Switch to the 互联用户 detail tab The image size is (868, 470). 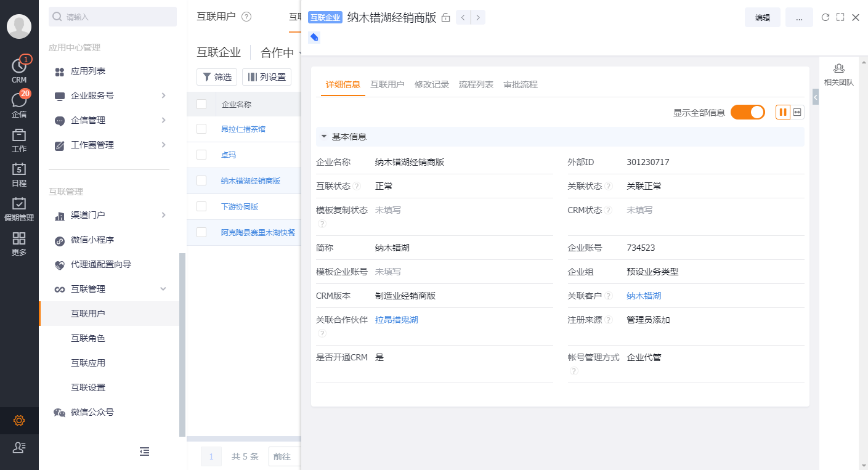[387, 84]
